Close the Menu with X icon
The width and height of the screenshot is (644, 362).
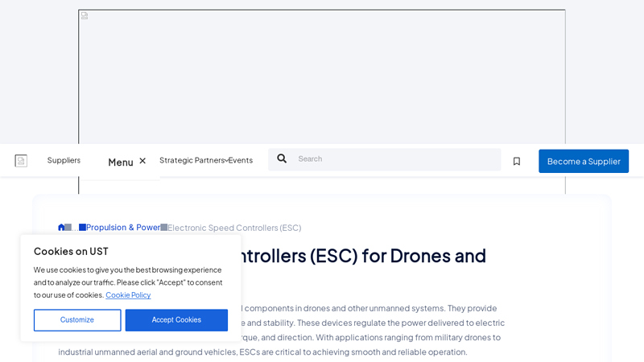142,161
